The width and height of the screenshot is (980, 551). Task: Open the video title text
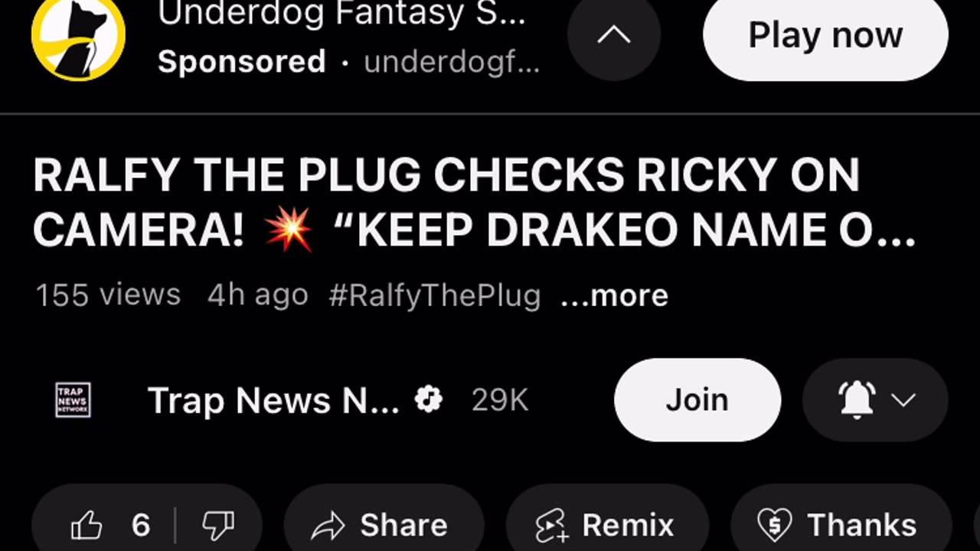pyautogui.click(x=474, y=204)
